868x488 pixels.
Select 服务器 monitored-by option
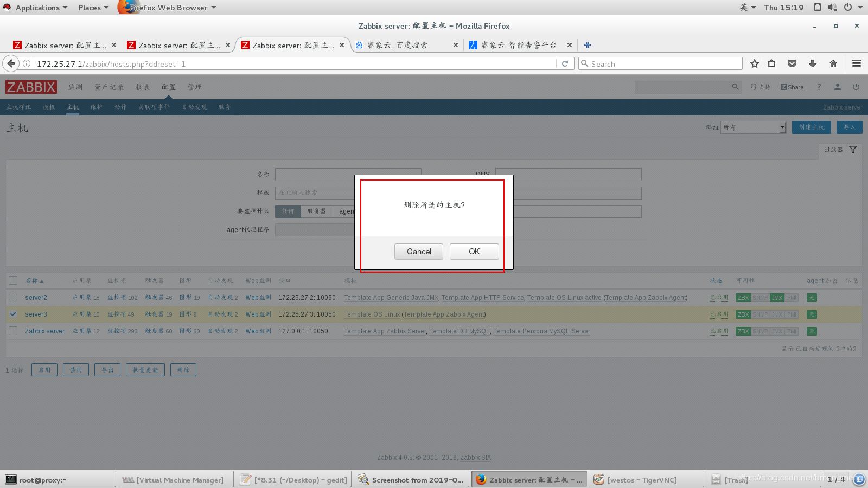click(317, 211)
